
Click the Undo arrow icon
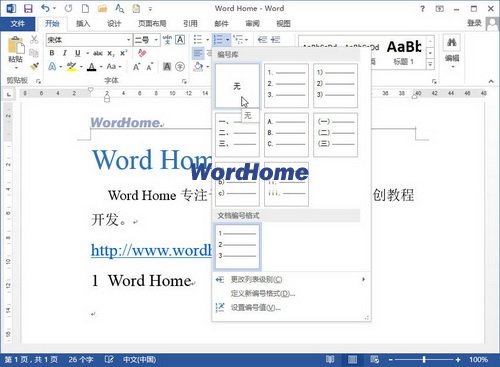(46, 8)
